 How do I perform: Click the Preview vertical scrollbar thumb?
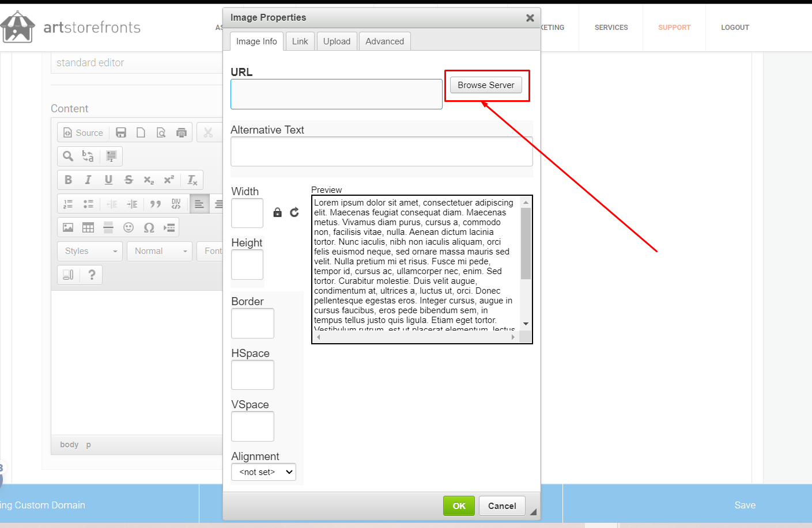[x=526, y=244]
